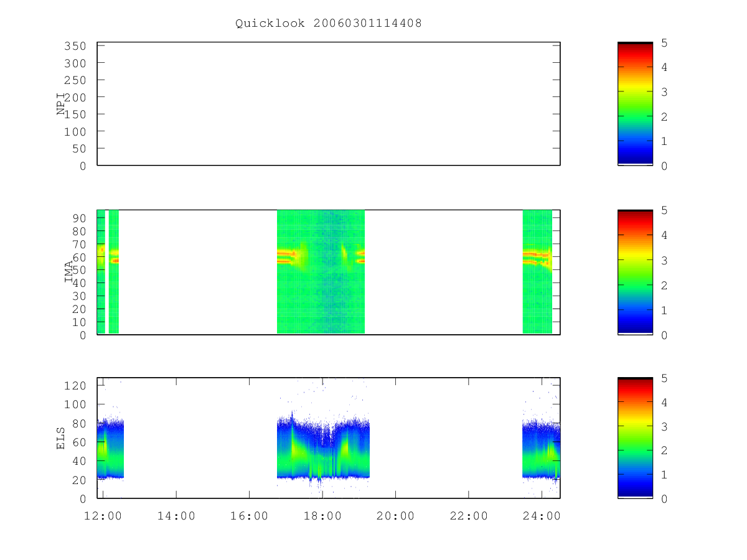
Task: Click the 150 tick on NPI axis
Action: pyautogui.click(x=76, y=114)
